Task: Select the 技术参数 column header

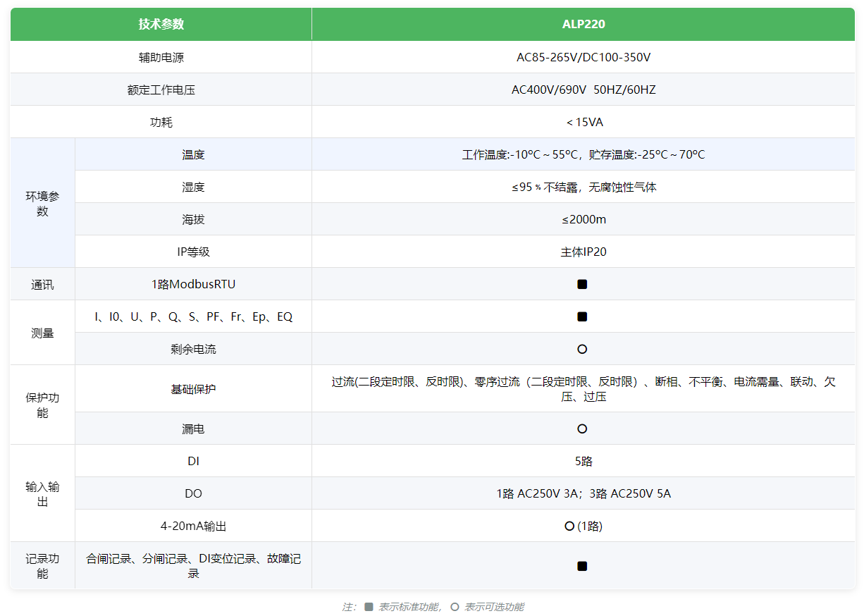Action: [x=161, y=24]
